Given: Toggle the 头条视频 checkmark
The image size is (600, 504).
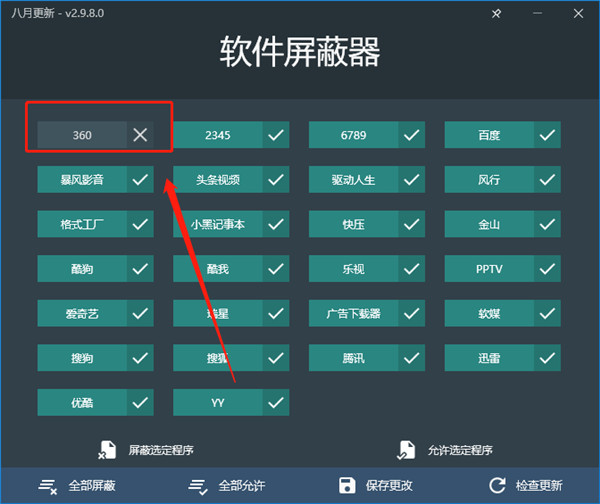Looking at the screenshot, I should [x=276, y=179].
